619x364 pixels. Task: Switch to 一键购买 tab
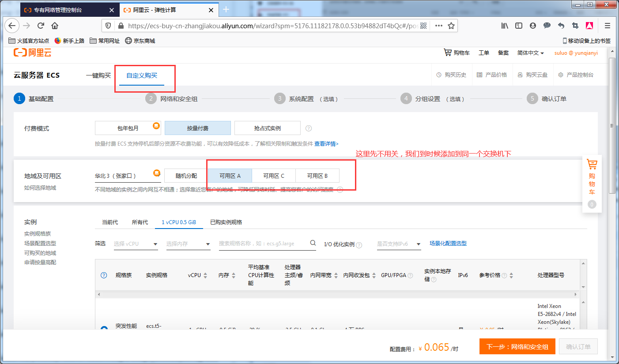tap(98, 75)
